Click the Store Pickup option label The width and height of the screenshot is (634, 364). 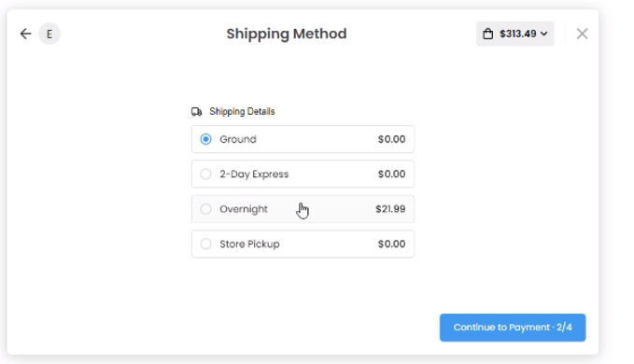(249, 244)
